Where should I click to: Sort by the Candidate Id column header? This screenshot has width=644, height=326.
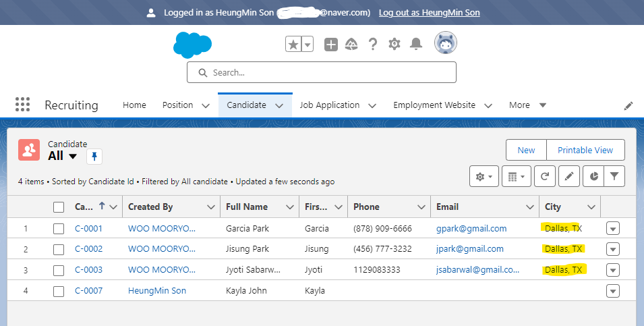click(84, 207)
